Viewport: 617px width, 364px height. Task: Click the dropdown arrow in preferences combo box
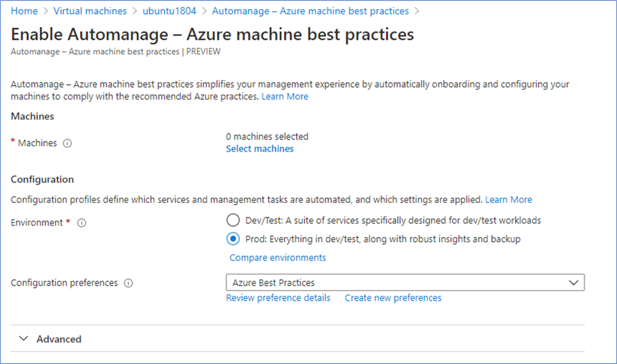click(574, 283)
